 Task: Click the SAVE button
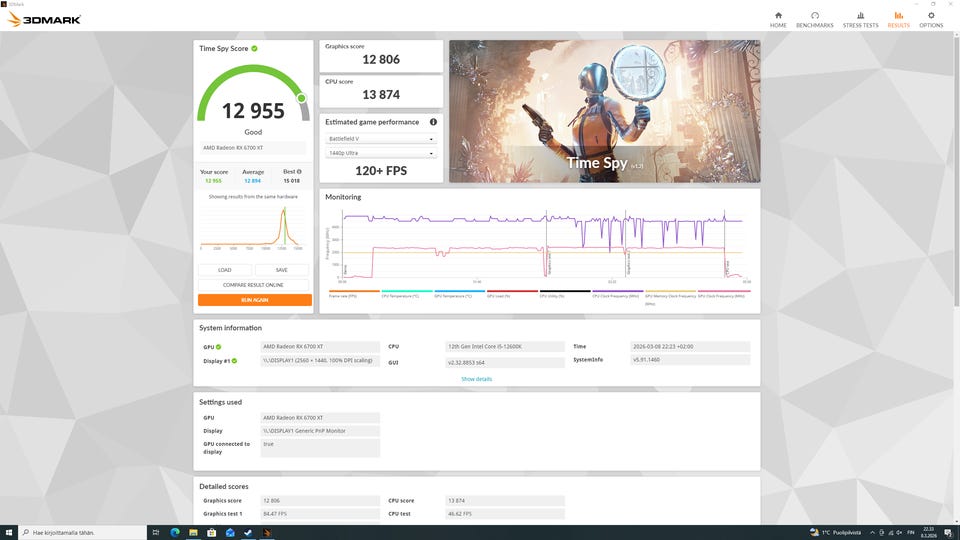[282, 270]
